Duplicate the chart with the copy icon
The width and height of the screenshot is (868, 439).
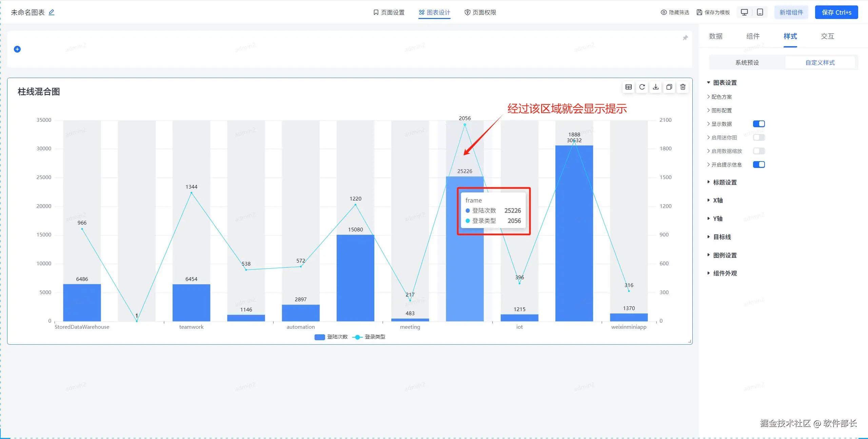pyautogui.click(x=669, y=87)
